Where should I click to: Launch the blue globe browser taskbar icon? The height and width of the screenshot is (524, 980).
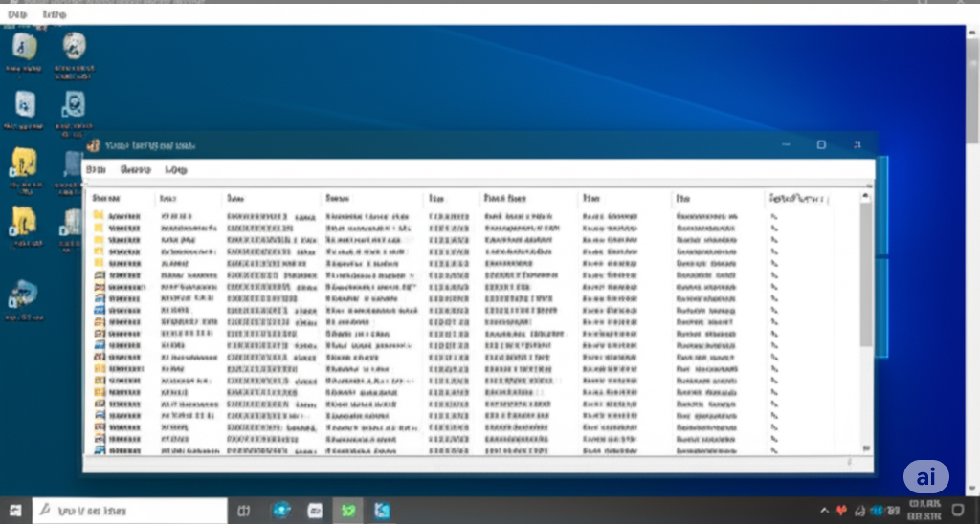[x=280, y=511]
